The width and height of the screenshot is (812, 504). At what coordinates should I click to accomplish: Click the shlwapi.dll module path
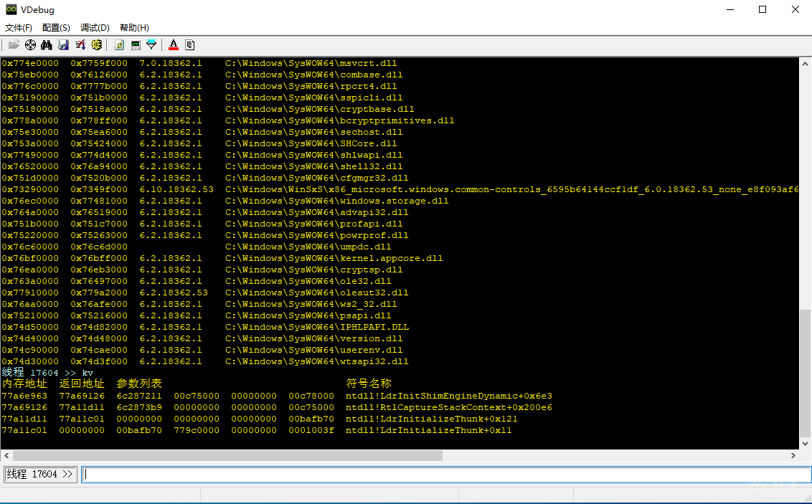tap(313, 155)
